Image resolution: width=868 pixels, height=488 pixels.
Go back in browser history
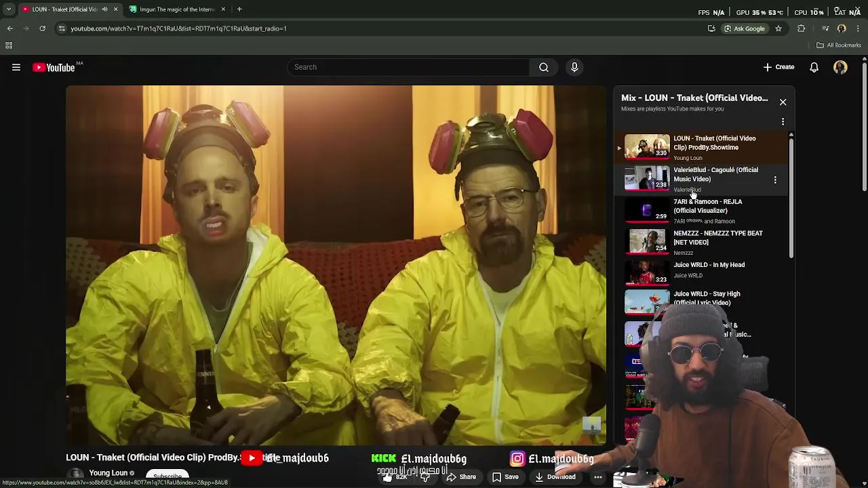point(9,28)
